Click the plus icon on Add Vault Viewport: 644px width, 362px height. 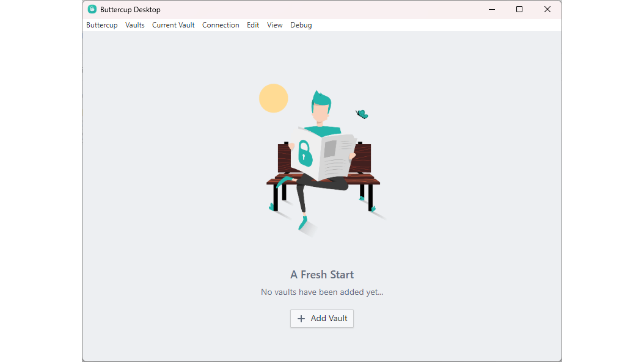[x=301, y=319]
